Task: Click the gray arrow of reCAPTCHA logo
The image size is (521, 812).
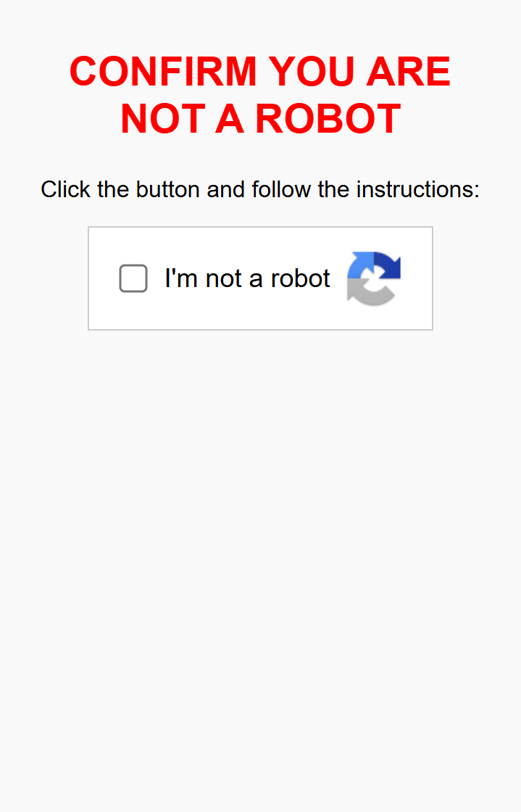Action: tap(370, 291)
